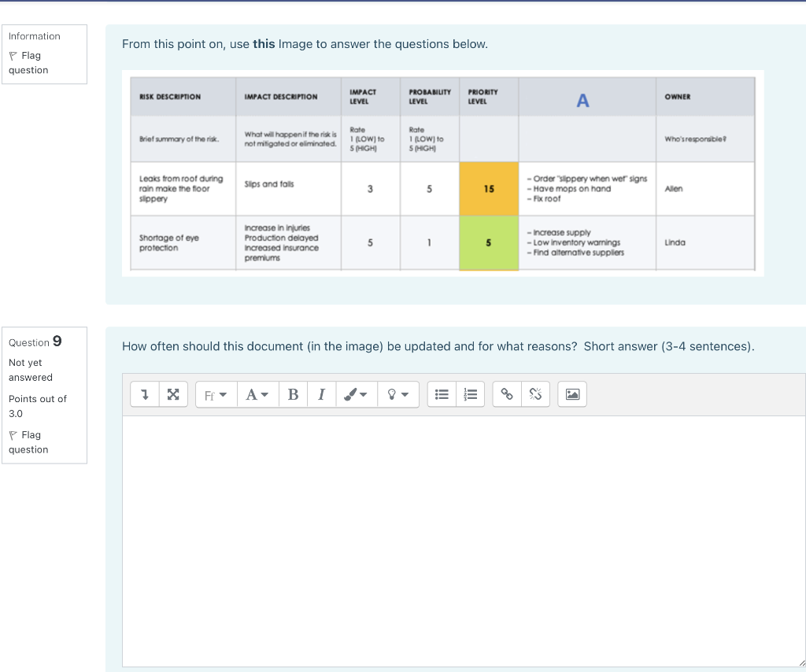Click the blue letter A column header
Viewport: 806px width, 672px height.
tap(582, 101)
